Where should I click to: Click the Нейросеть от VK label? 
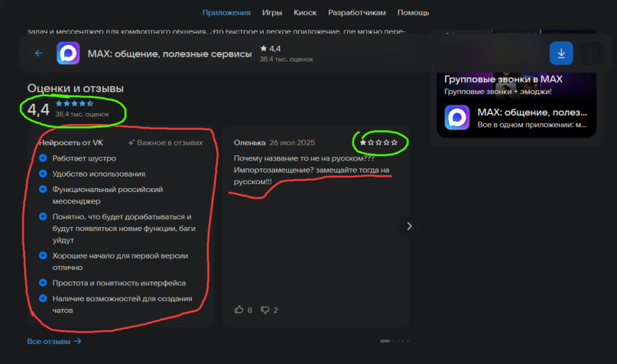(71, 142)
